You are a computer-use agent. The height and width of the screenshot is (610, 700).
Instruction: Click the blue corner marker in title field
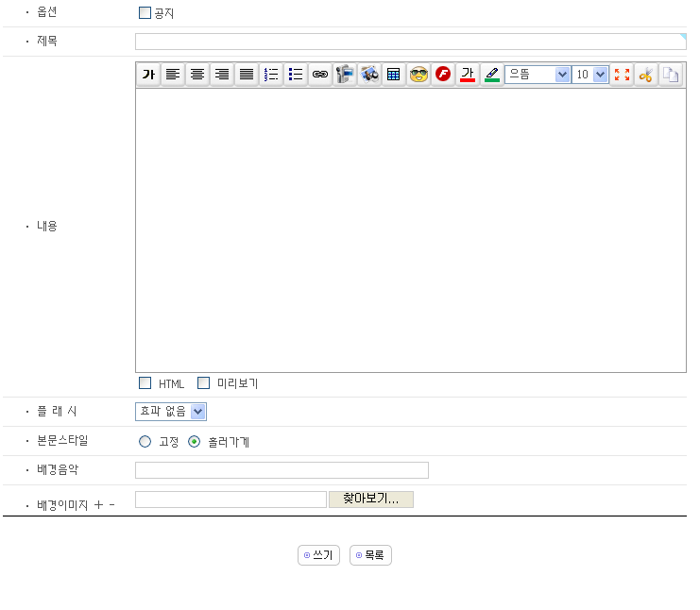(x=683, y=37)
